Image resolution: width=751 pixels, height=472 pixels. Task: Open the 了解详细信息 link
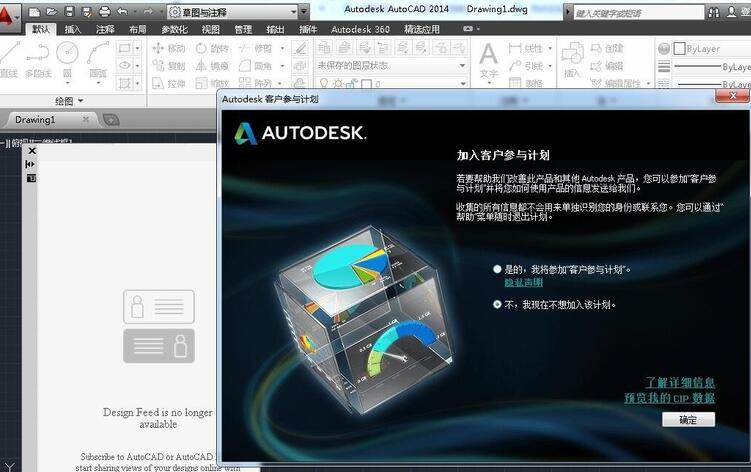coord(680,382)
